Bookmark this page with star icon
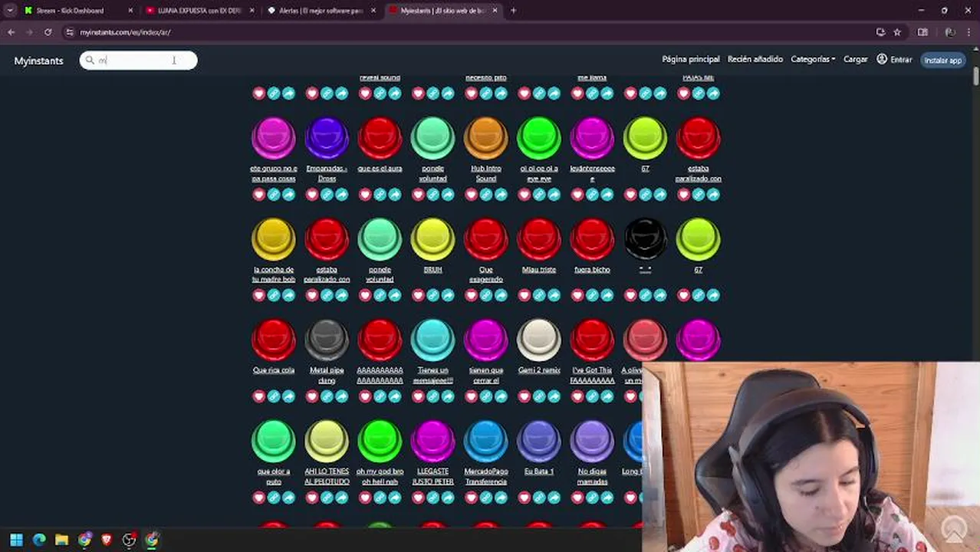 pos(897,32)
